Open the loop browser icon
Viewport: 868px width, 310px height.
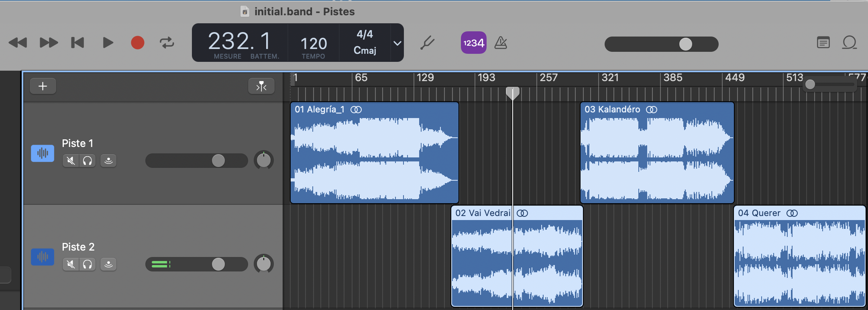(850, 43)
